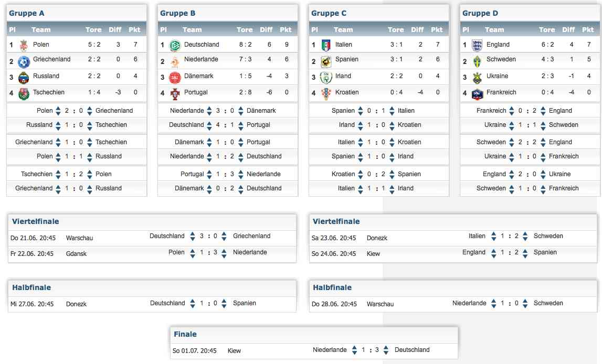Click the Frankreich crest in Gruppe D
The width and height of the screenshot is (602, 364).
(x=477, y=94)
